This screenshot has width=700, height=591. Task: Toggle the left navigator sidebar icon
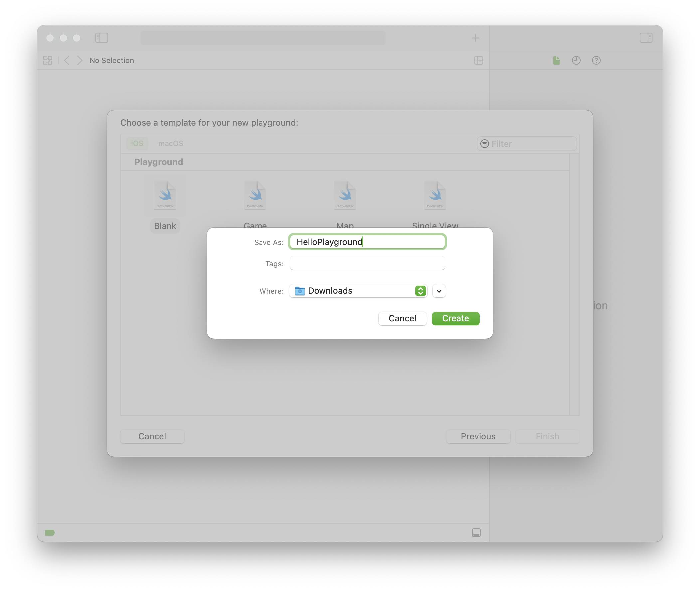click(102, 38)
